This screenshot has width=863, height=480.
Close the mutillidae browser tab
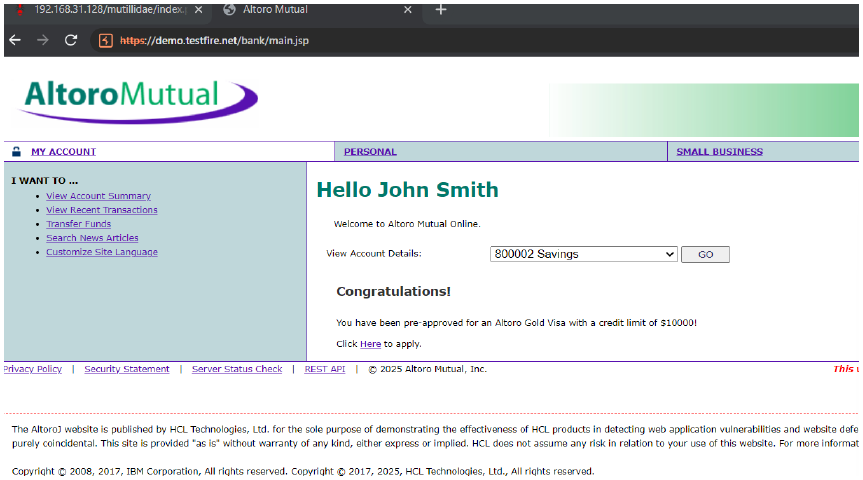coord(198,10)
